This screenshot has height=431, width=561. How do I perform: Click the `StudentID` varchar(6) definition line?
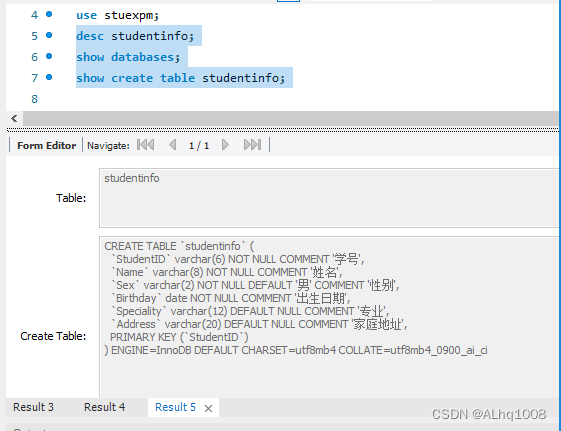click(x=238, y=259)
